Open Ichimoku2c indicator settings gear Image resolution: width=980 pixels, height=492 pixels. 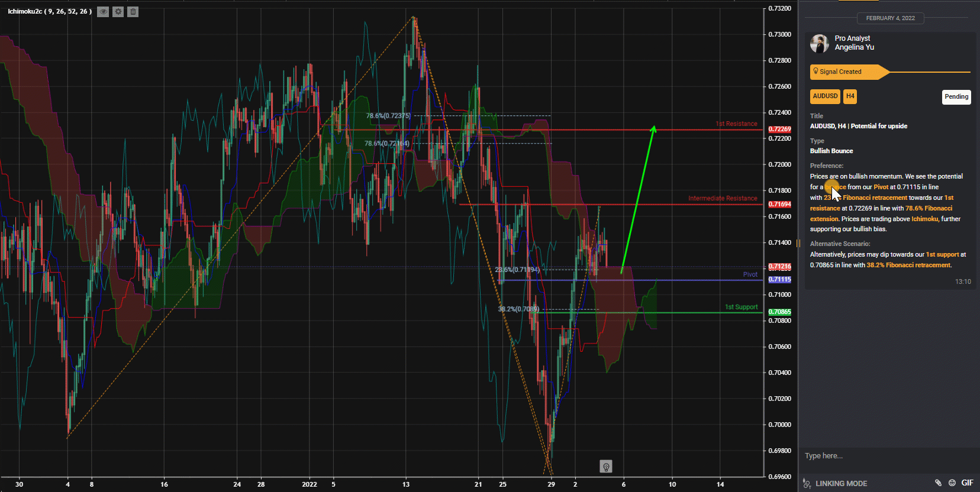pos(118,12)
